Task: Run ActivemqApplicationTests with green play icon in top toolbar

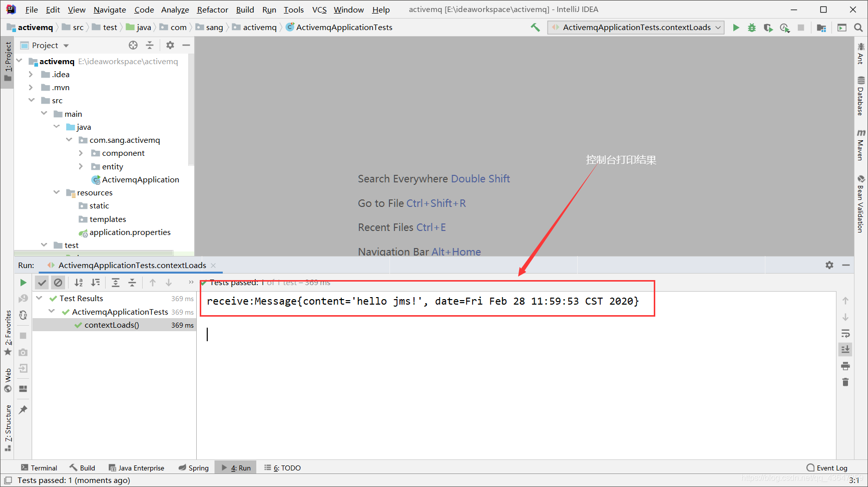Action: click(x=736, y=28)
